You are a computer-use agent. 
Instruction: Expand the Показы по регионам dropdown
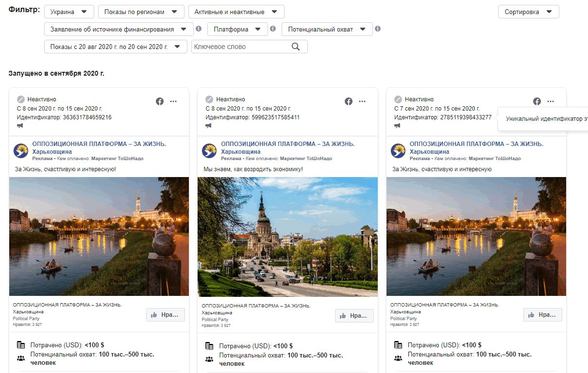pos(141,12)
